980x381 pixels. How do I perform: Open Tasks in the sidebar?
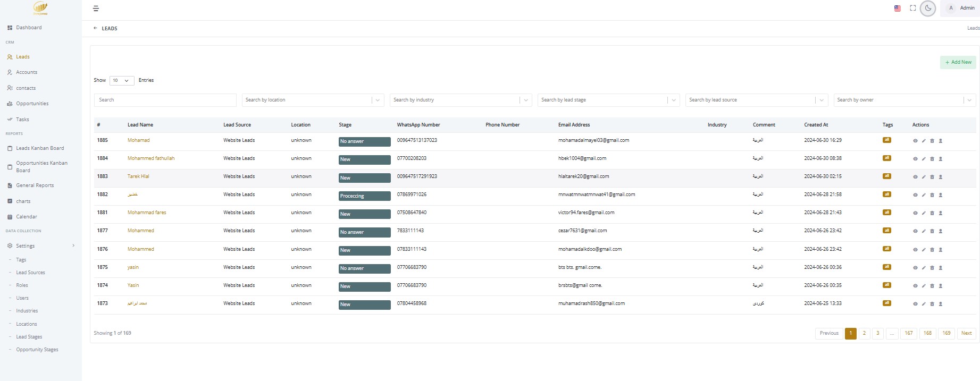22,120
